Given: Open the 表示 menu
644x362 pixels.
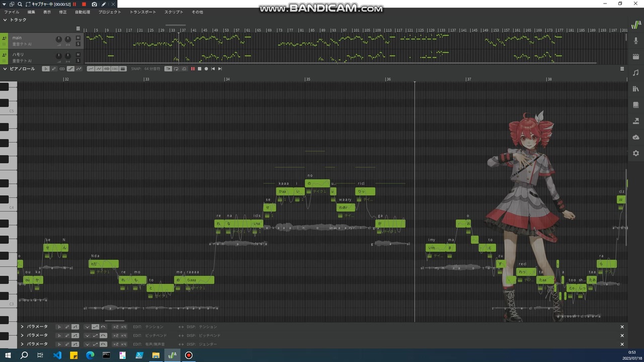Looking at the screenshot, I should tap(47, 12).
